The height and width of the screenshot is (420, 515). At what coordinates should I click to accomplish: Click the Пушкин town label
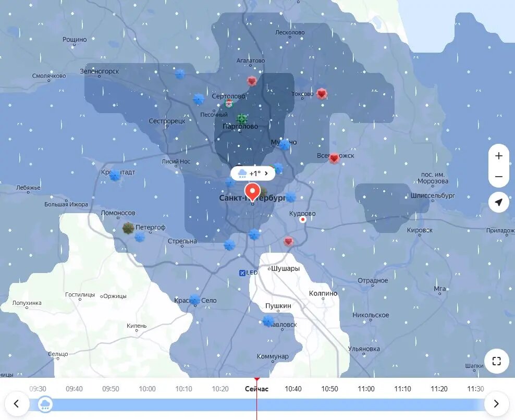278,306
